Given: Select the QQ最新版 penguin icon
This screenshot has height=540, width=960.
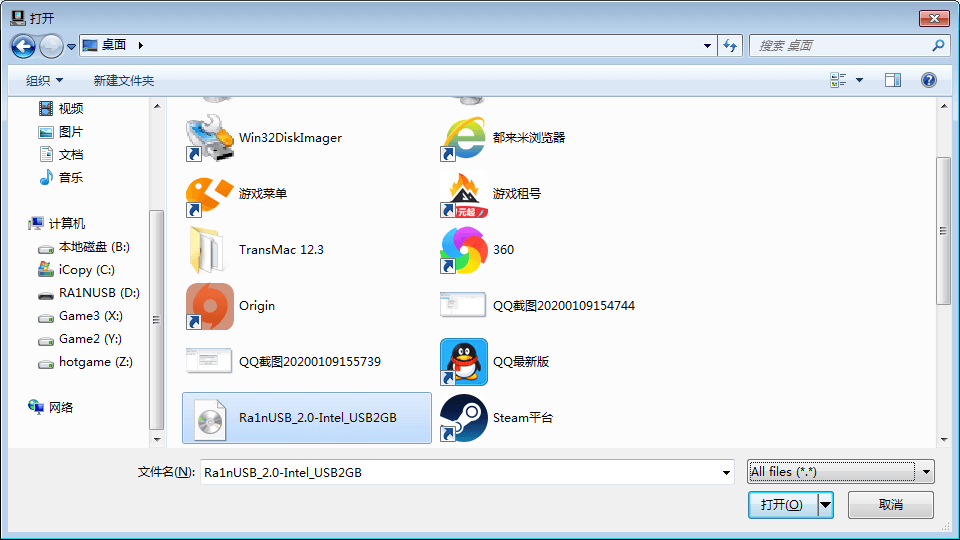Looking at the screenshot, I should [464, 362].
